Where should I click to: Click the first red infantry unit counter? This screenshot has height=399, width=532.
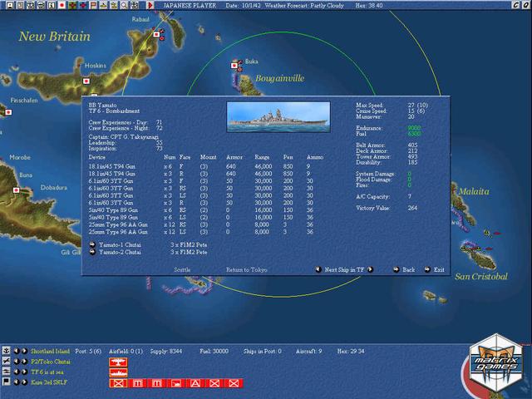pyautogui.click(x=118, y=382)
